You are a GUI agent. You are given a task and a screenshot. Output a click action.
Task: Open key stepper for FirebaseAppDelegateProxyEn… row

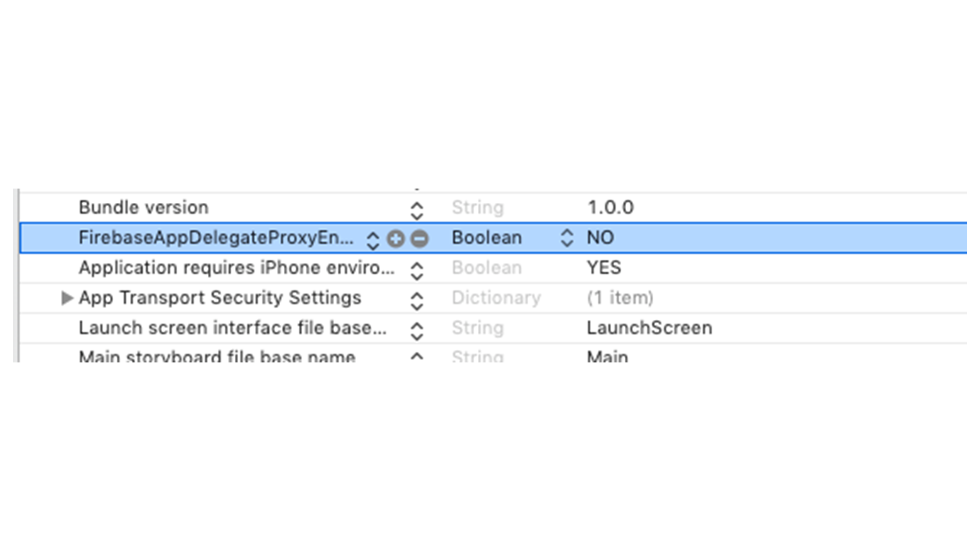click(x=373, y=240)
